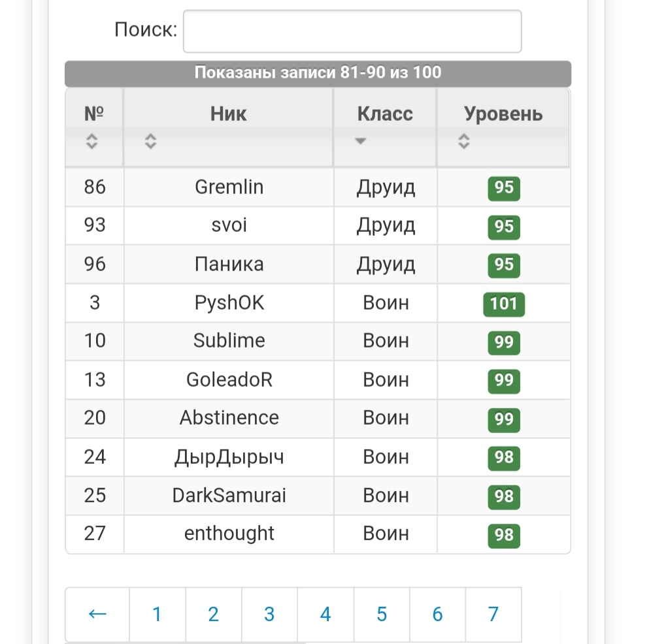
Task: Click the sort arrows under Ник column
Action: (x=151, y=140)
